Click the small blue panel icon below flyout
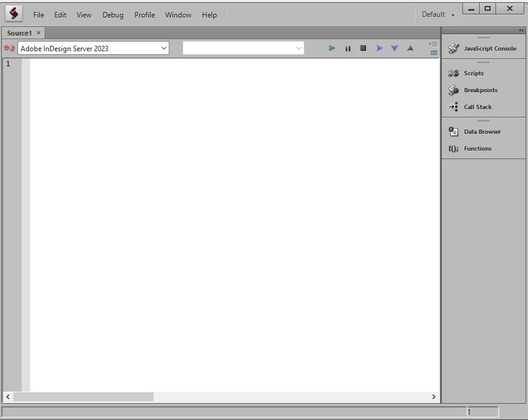 coord(434,52)
